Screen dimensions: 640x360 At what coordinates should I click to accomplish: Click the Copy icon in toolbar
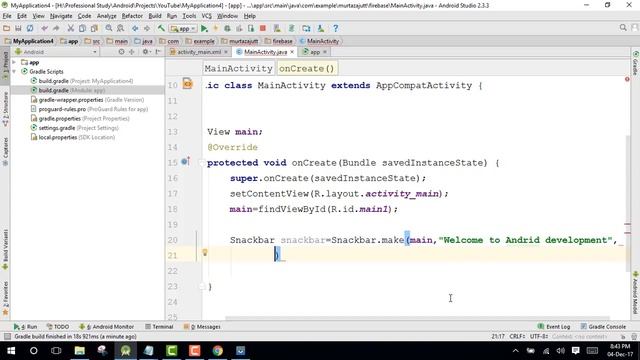82,28
